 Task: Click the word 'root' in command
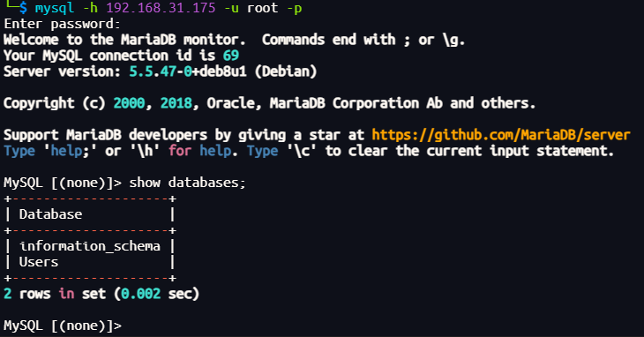pyautogui.click(x=262, y=8)
